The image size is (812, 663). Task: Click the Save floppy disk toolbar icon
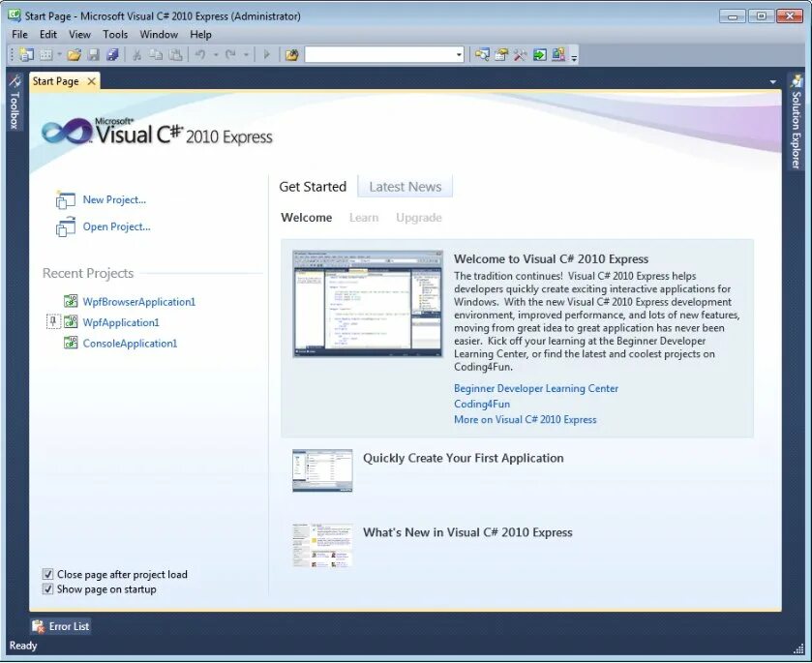click(x=93, y=54)
